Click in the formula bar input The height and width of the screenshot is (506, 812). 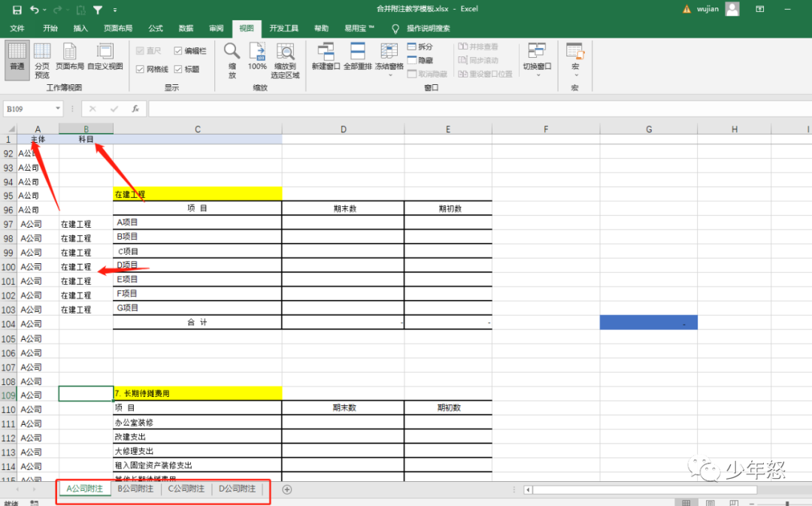coord(480,109)
